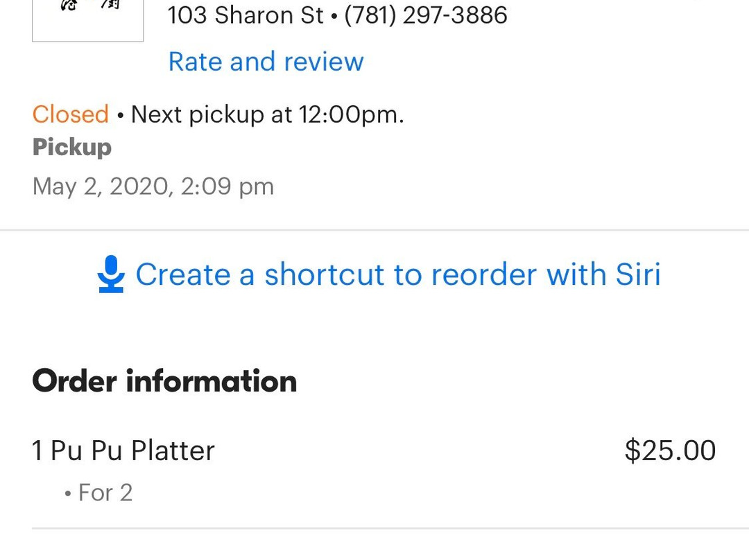Click the 12:00pm pickup time
The image size is (749, 560).
(350, 114)
